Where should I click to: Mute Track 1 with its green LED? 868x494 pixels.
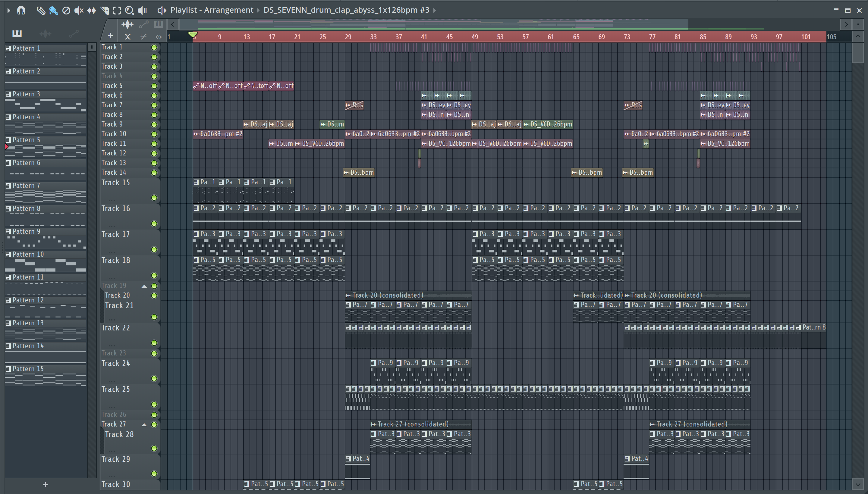(154, 48)
